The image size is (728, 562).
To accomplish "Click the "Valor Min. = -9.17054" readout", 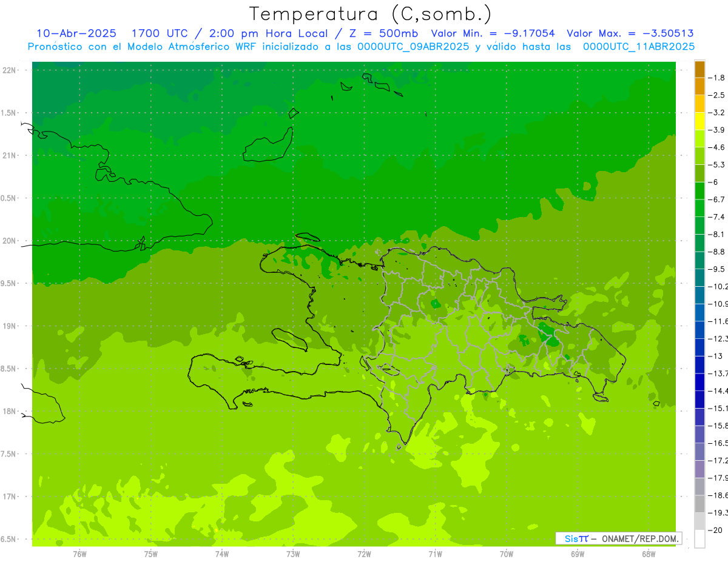I will click(x=493, y=33).
